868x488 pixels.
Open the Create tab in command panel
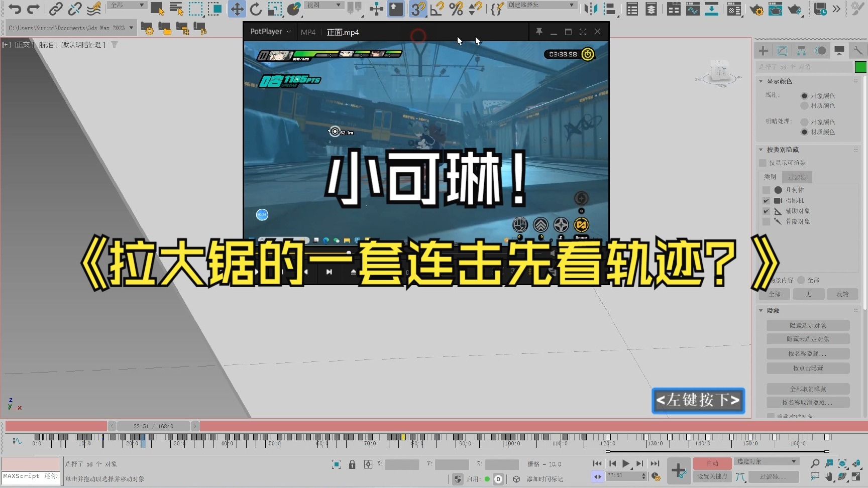[764, 50]
